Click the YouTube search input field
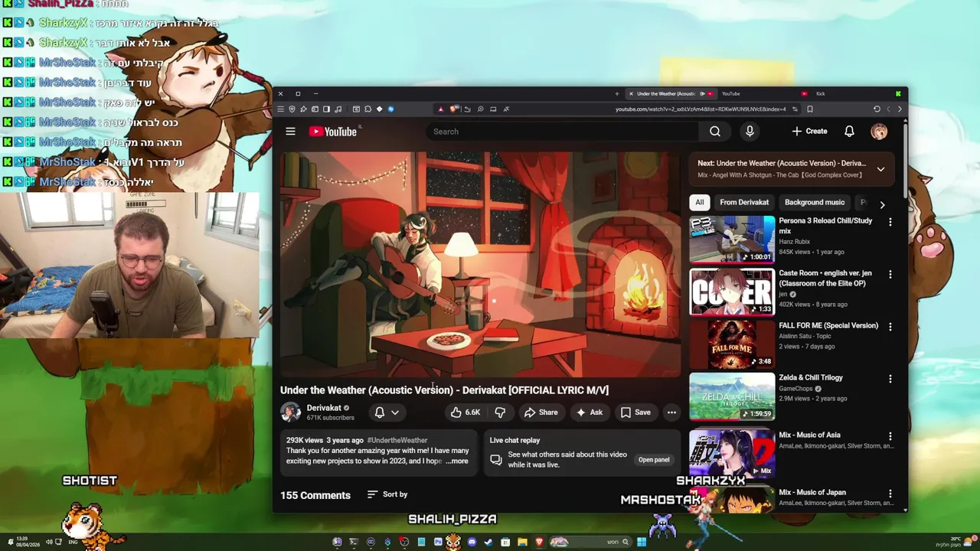Image resolution: width=980 pixels, height=551 pixels. click(x=563, y=132)
